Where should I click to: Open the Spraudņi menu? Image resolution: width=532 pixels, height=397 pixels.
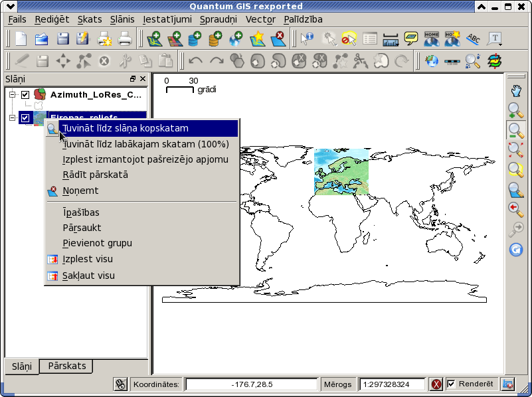[218, 20]
